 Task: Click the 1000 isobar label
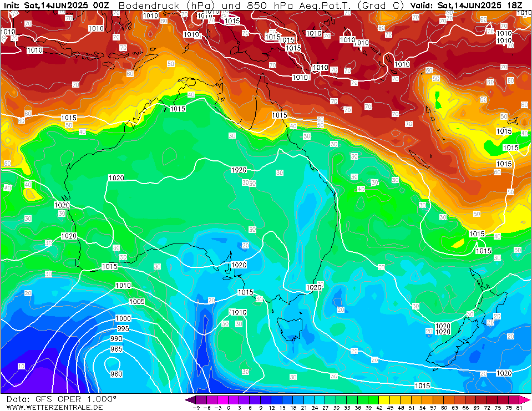(123, 318)
